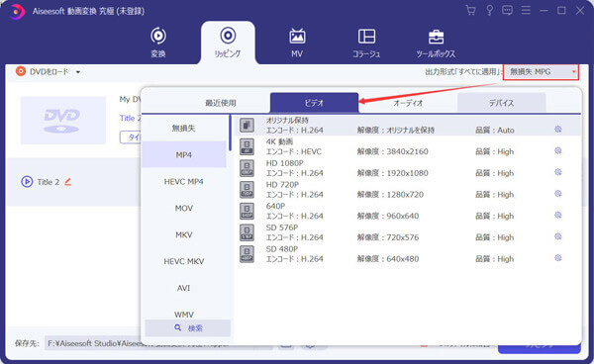Click the HD 1080P preset icon

coord(247,168)
